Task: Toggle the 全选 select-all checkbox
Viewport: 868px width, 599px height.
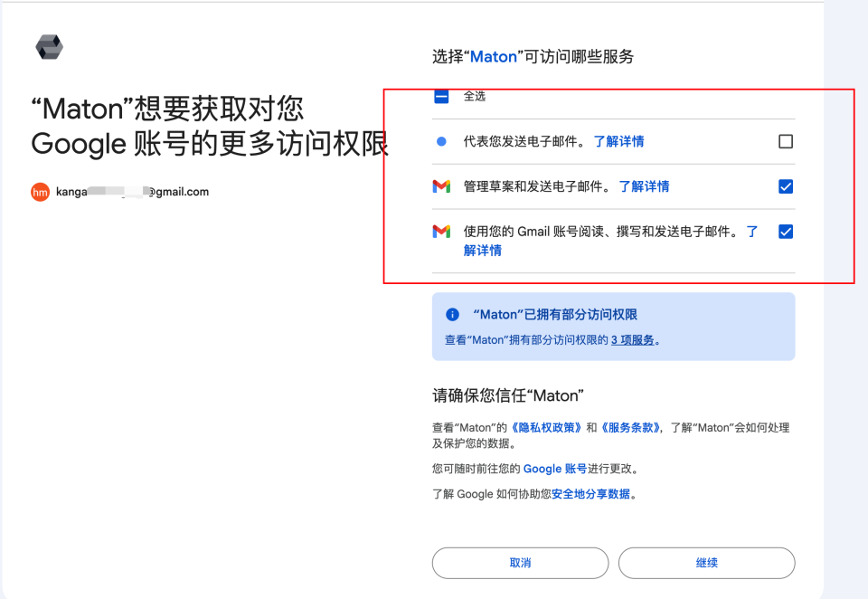Action: tap(440, 94)
